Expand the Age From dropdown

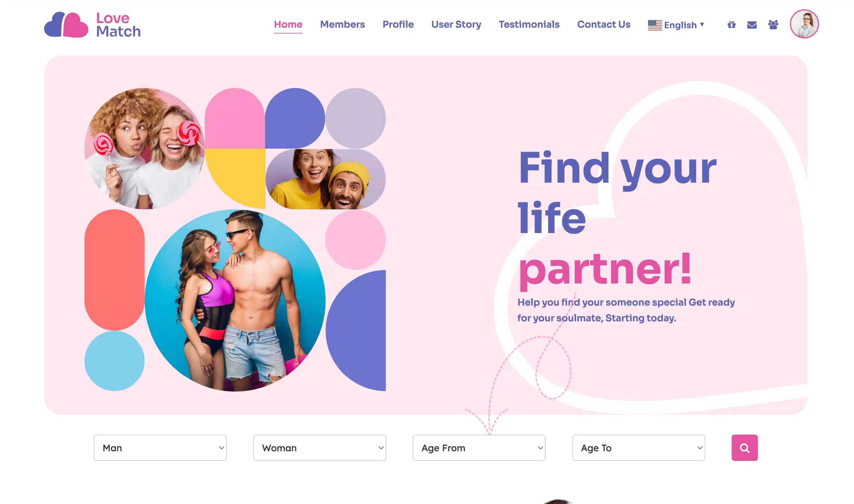pos(479,447)
